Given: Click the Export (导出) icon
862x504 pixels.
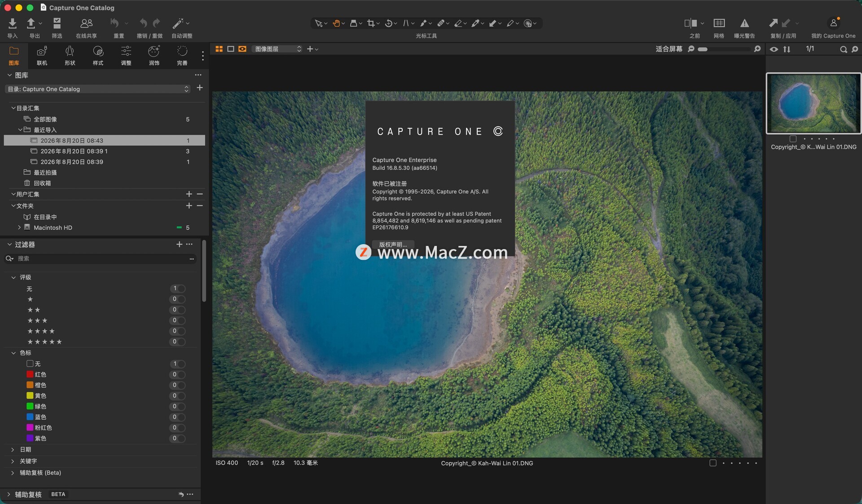Looking at the screenshot, I should pyautogui.click(x=31, y=23).
